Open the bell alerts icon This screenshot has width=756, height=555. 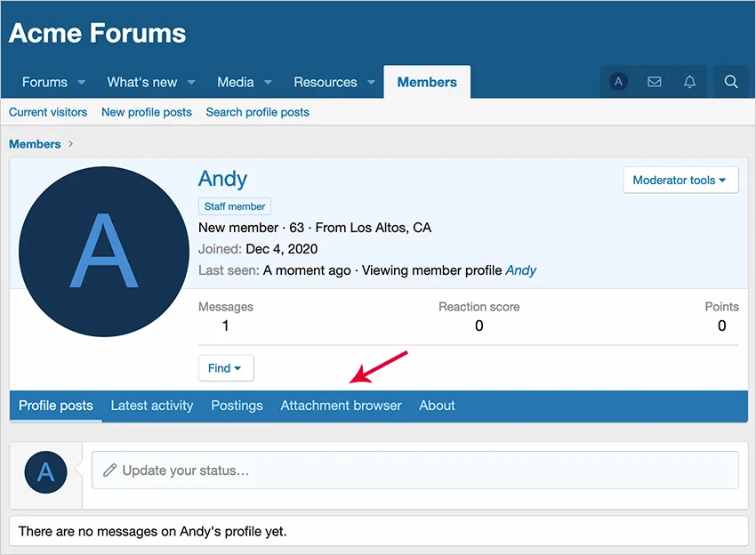689,82
